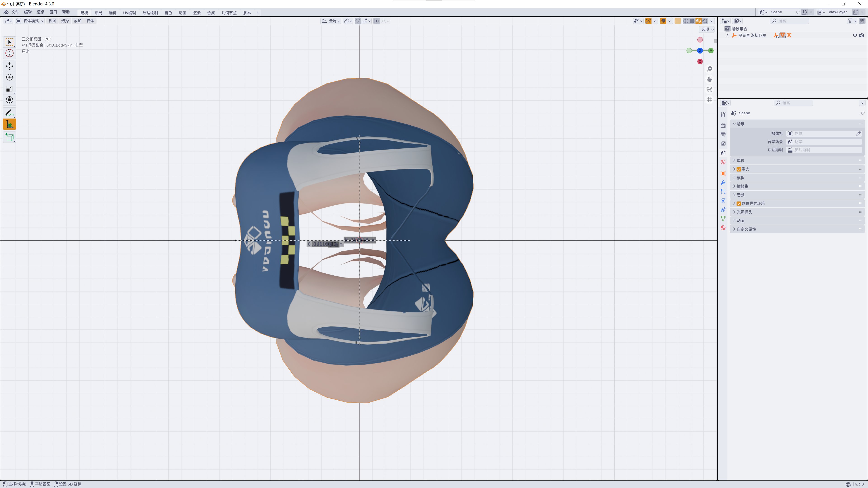Open the View Layer properties tab
This screenshot has height=488, width=868.
pos(723,144)
